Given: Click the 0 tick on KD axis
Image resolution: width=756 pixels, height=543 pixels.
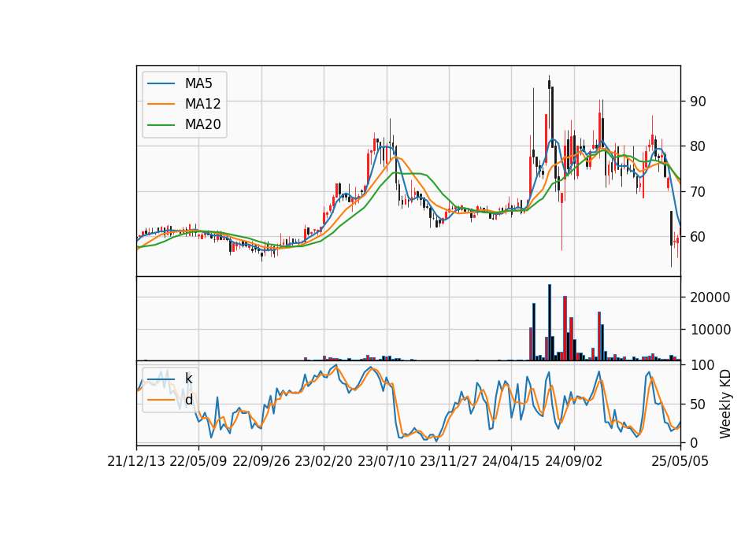Looking at the screenshot, I should pyautogui.click(x=694, y=443).
